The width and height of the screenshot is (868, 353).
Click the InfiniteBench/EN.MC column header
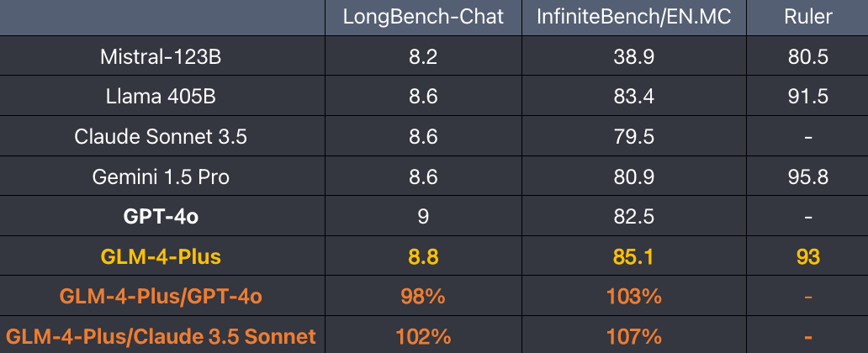[x=634, y=17]
